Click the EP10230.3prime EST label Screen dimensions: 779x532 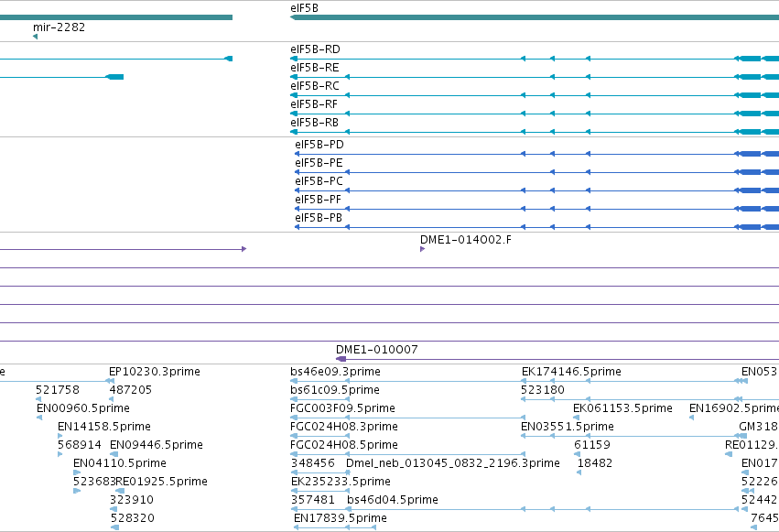coord(155,372)
